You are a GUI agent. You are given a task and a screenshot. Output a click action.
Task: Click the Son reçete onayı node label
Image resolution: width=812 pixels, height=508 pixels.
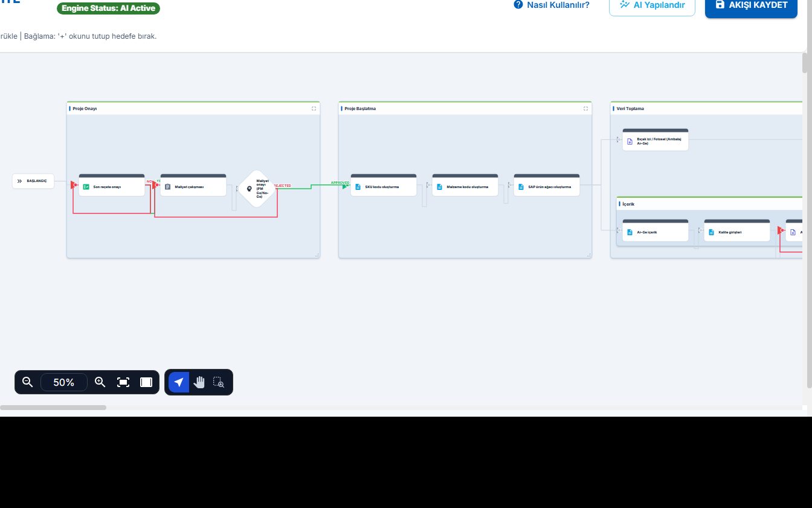pos(107,187)
